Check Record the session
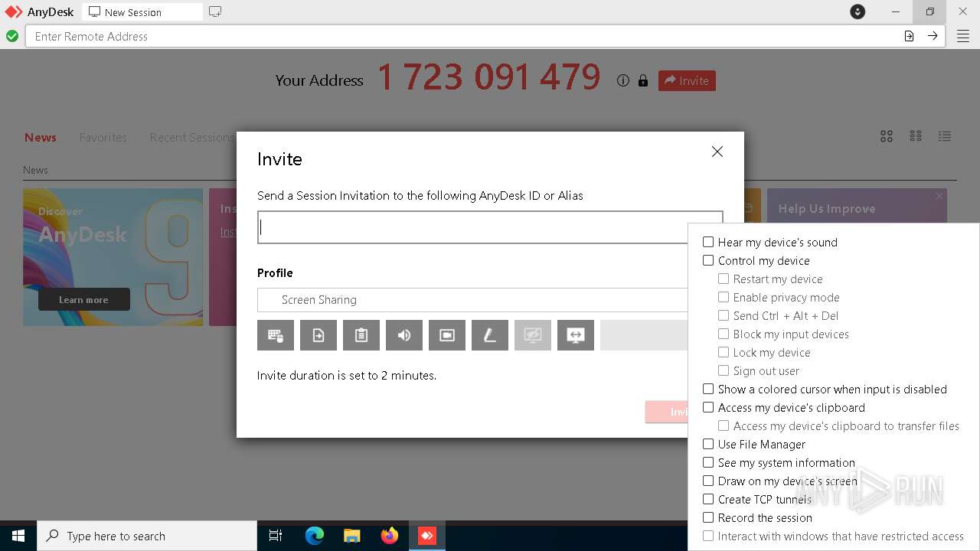The image size is (980, 551). (708, 517)
